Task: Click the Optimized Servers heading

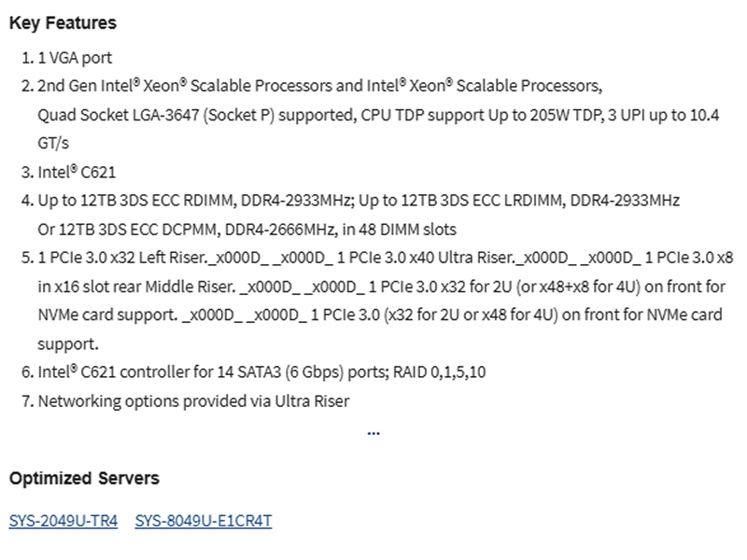Action: [x=84, y=478]
